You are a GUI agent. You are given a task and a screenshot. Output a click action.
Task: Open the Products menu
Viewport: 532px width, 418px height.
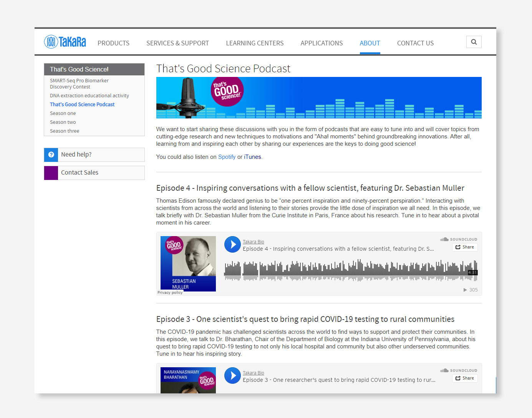click(x=113, y=43)
